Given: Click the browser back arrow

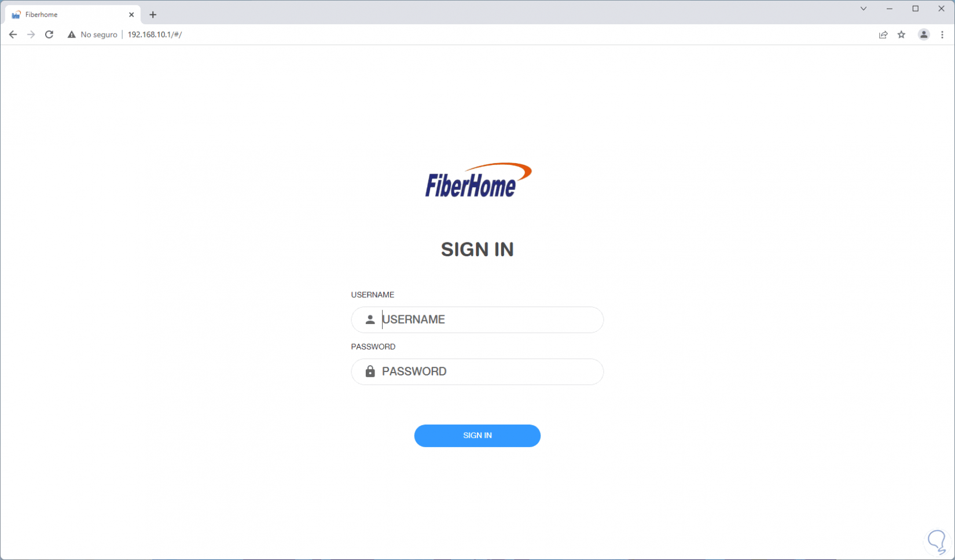Looking at the screenshot, I should [13, 35].
